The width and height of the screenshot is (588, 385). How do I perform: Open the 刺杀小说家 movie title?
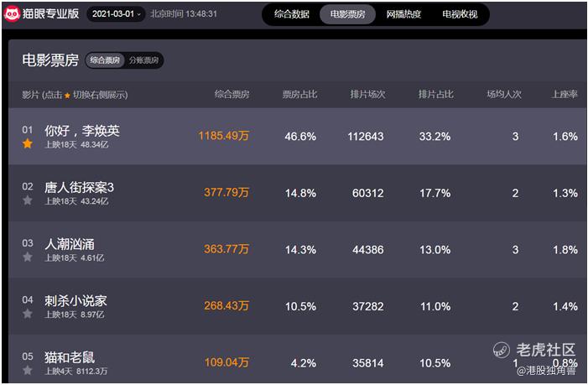click(75, 300)
